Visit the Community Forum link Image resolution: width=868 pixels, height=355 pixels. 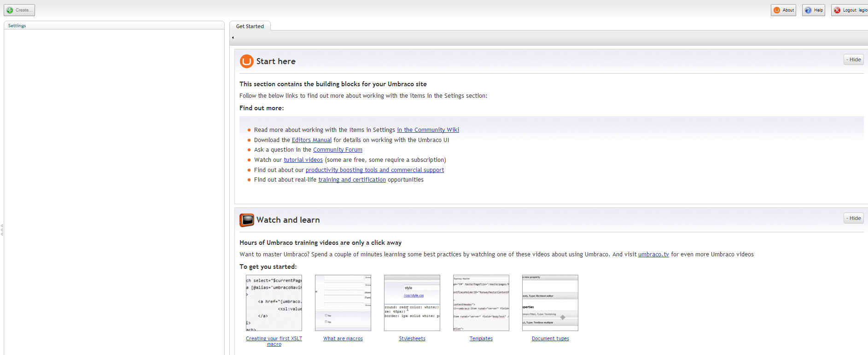[338, 150]
